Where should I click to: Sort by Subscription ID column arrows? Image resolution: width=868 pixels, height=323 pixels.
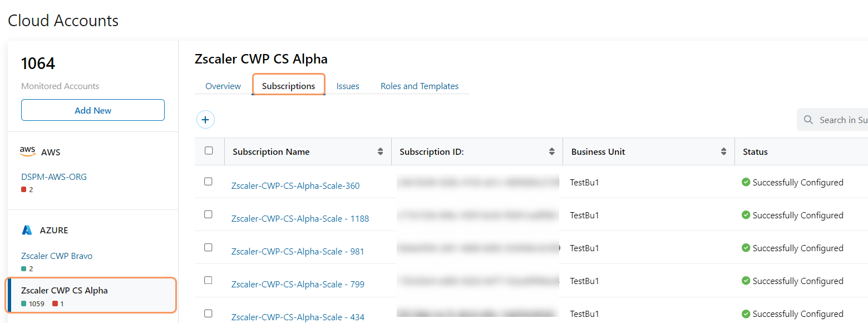552,151
